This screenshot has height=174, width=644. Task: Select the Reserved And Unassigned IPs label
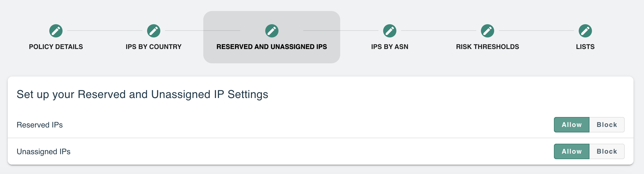click(x=272, y=47)
